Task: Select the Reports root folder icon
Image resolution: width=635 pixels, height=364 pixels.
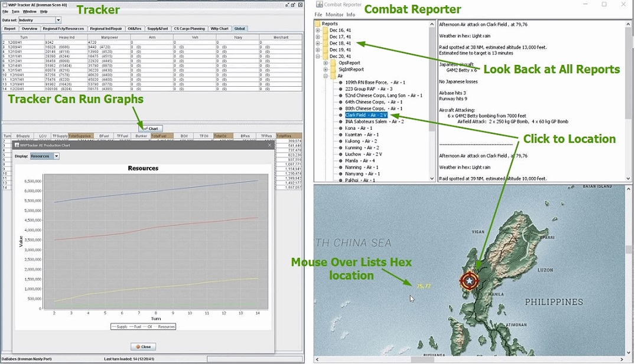Action: coord(318,24)
